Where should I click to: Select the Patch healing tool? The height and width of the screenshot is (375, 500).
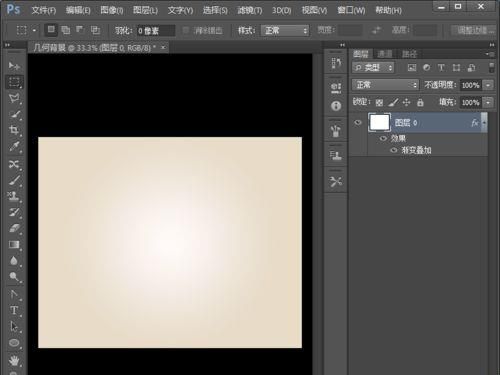coord(14,164)
